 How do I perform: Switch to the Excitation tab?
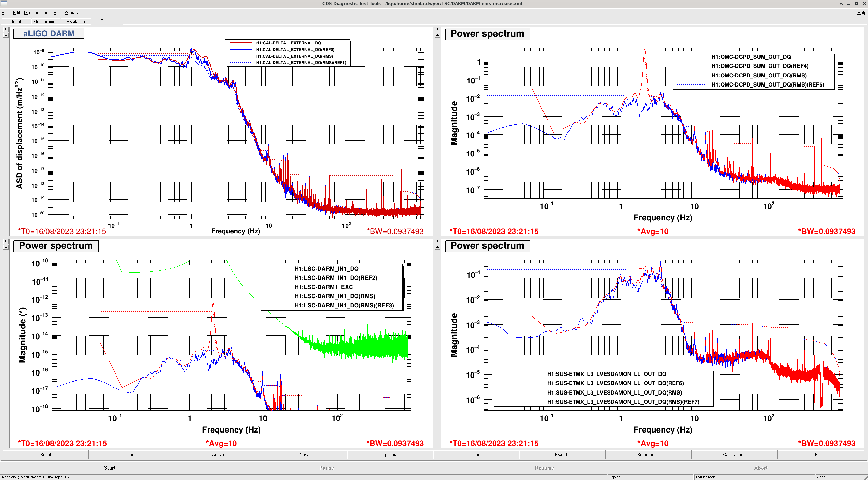click(x=76, y=21)
